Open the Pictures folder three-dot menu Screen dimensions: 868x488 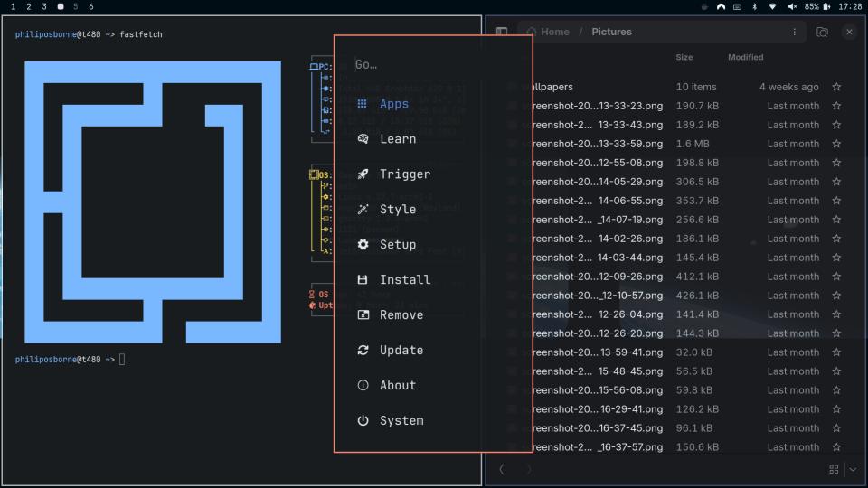(x=794, y=32)
